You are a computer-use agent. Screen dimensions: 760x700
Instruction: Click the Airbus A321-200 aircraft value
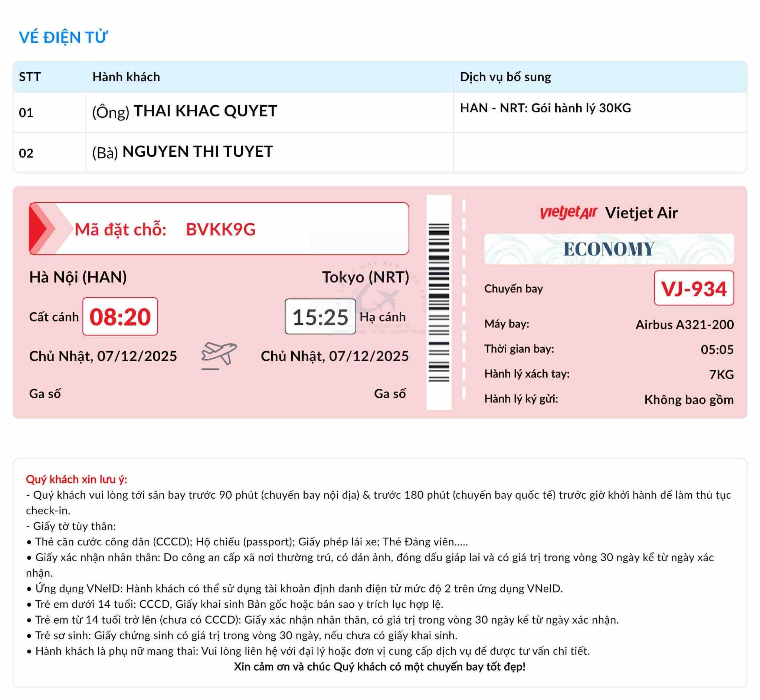point(685,325)
